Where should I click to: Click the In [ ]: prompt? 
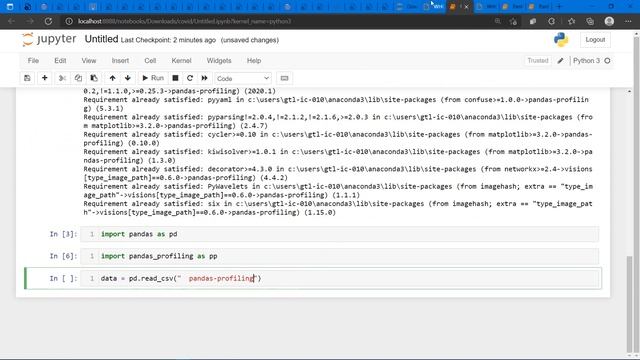63,278
